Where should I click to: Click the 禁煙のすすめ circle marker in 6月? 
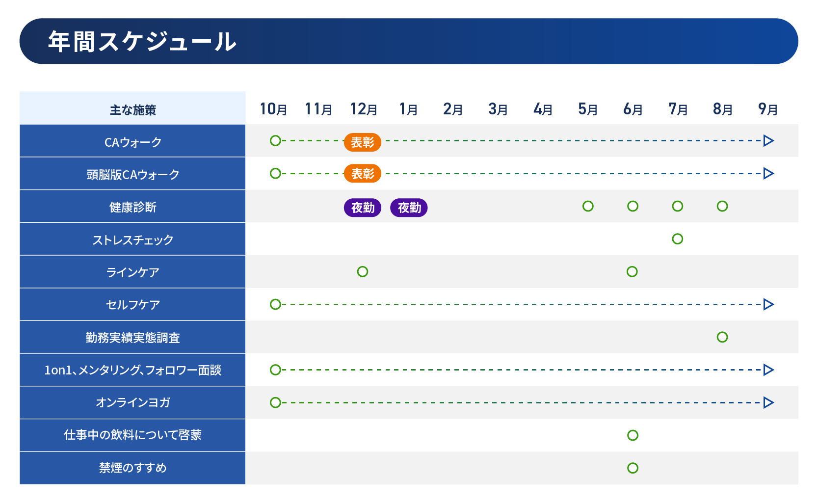tap(633, 468)
